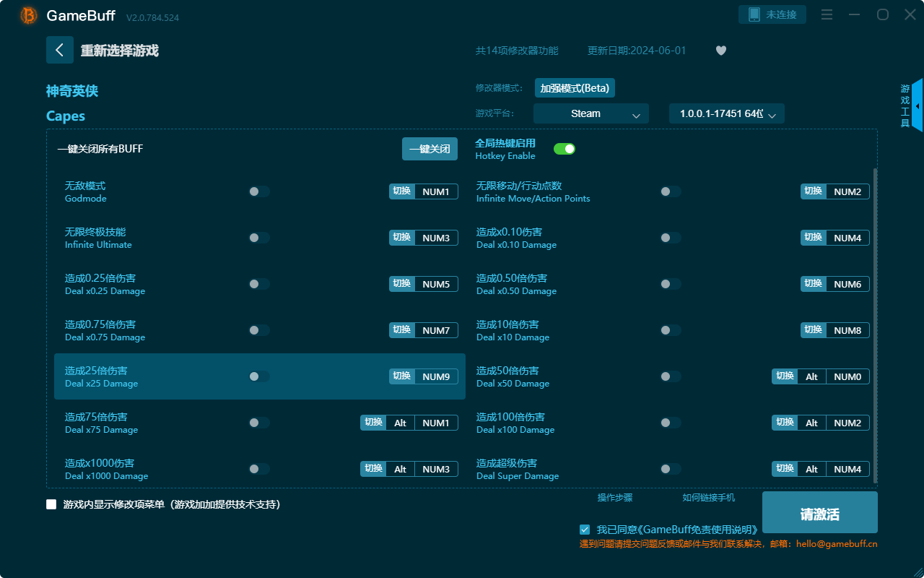Image resolution: width=924 pixels, height=578 pixels.
Task: Click the NUM9 hotkey key
Action: (436, 376)
